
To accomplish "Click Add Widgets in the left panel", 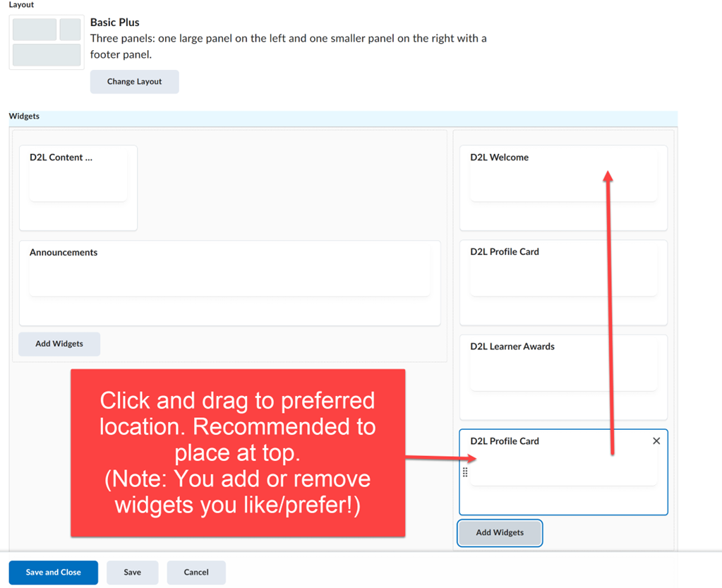I will point(59,344).
